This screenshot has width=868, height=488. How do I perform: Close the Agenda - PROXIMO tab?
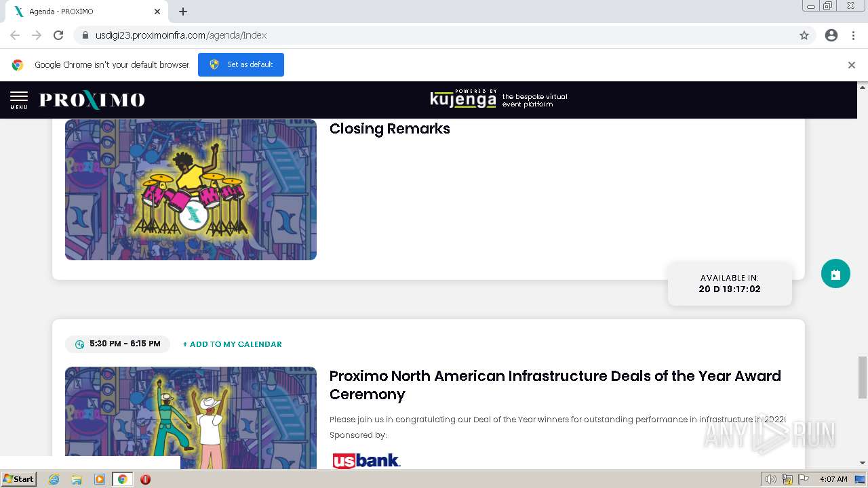point(157,12)
